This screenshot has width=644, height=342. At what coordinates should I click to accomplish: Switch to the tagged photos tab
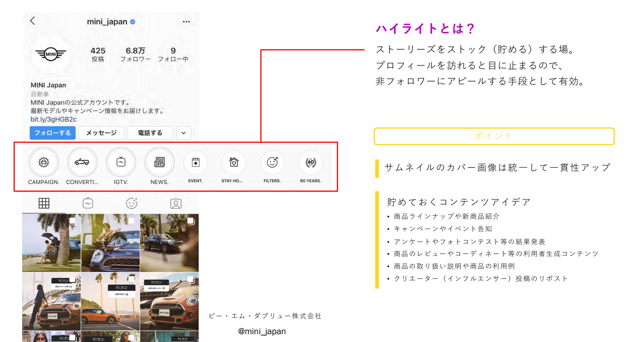[x=176, y=203]
